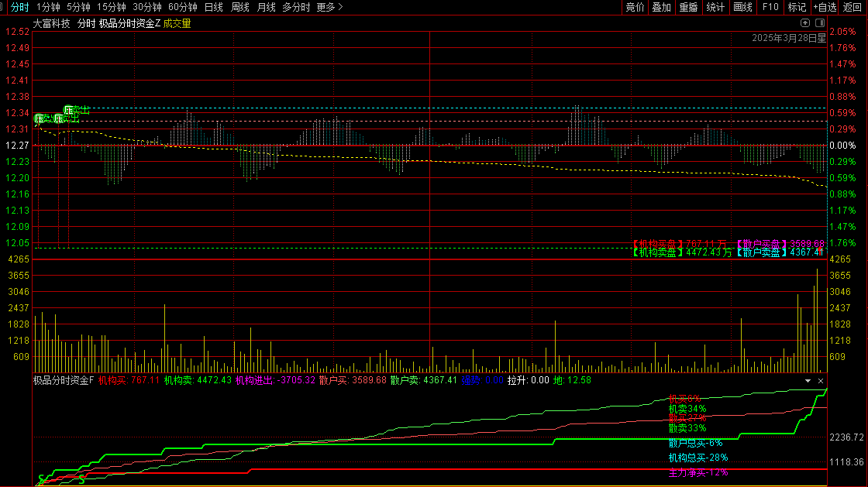
Task: Click the 12.27 reference price on left axis
Action: coord(17,146)
